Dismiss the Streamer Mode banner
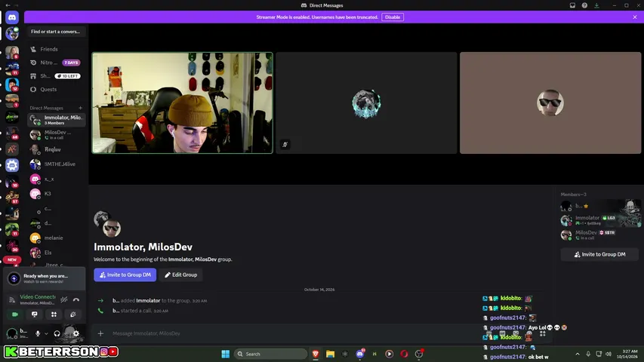This screenshot has width=644, height=362. click(634, 17)
